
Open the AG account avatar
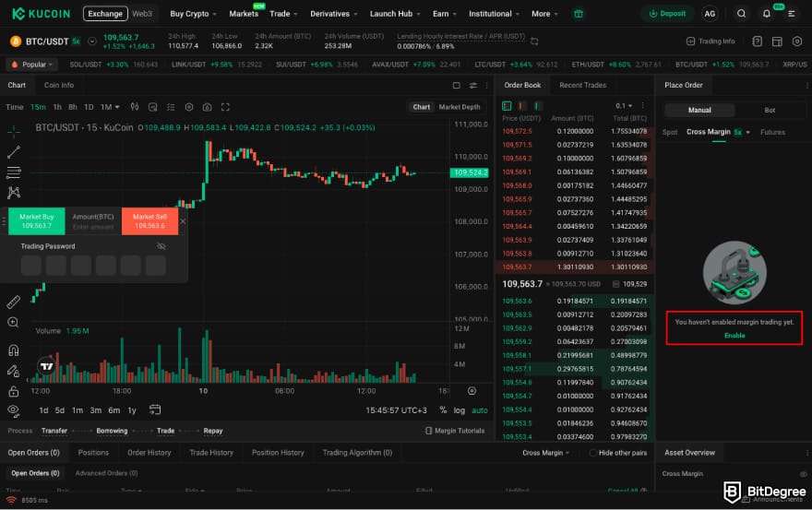pos(710,14)
